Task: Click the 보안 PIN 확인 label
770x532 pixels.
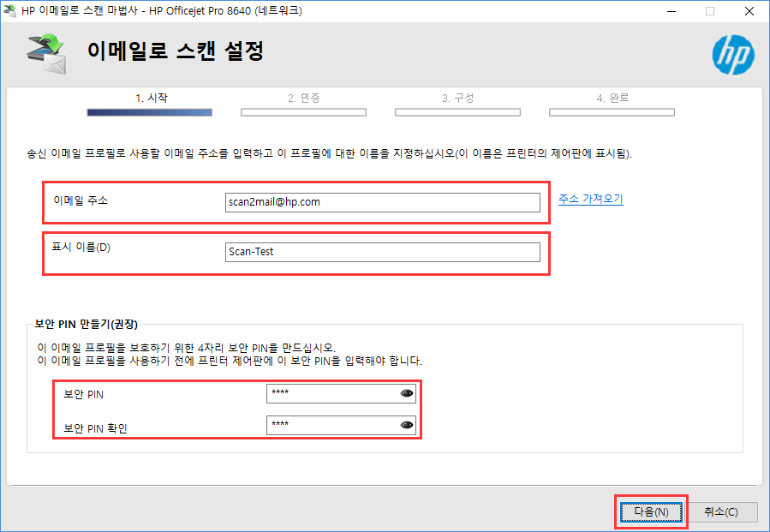Action: pyautogui.click(x=95, y=428)
